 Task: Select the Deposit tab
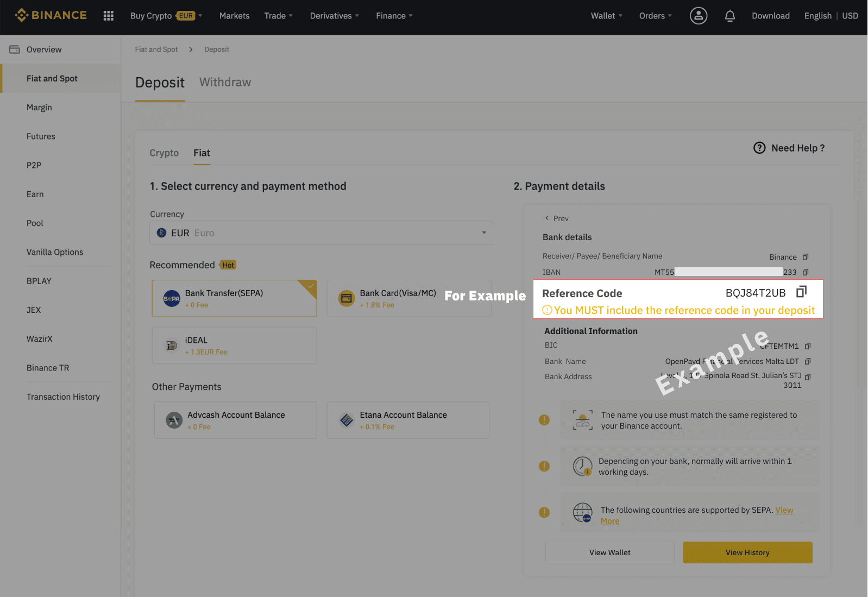[160, 83]
